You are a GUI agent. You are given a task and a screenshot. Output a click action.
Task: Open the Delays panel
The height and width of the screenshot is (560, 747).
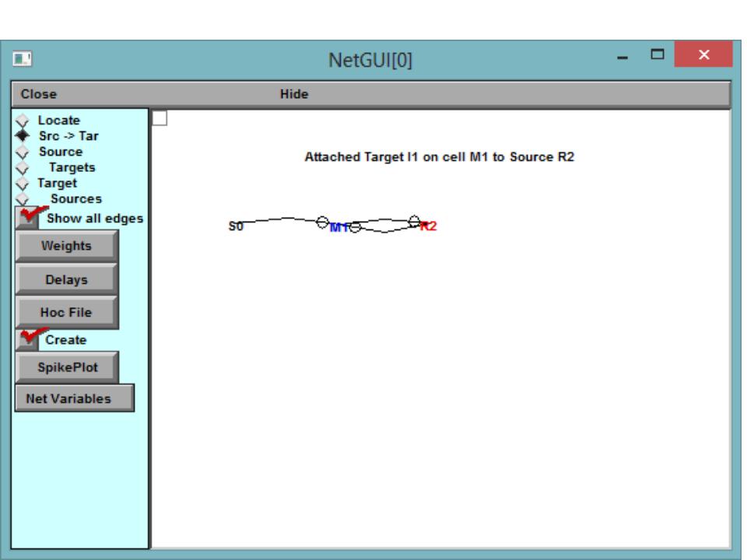pyautogui.click(x=67, y=279)
